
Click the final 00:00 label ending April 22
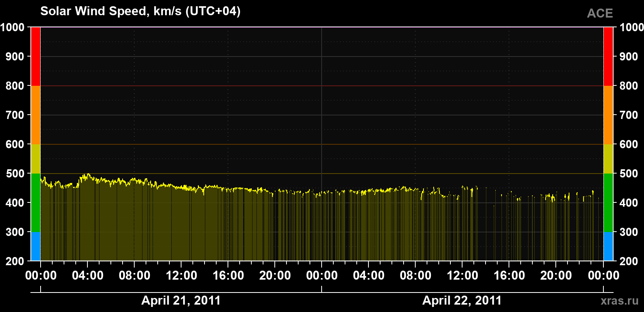click(x=604, y=276)
